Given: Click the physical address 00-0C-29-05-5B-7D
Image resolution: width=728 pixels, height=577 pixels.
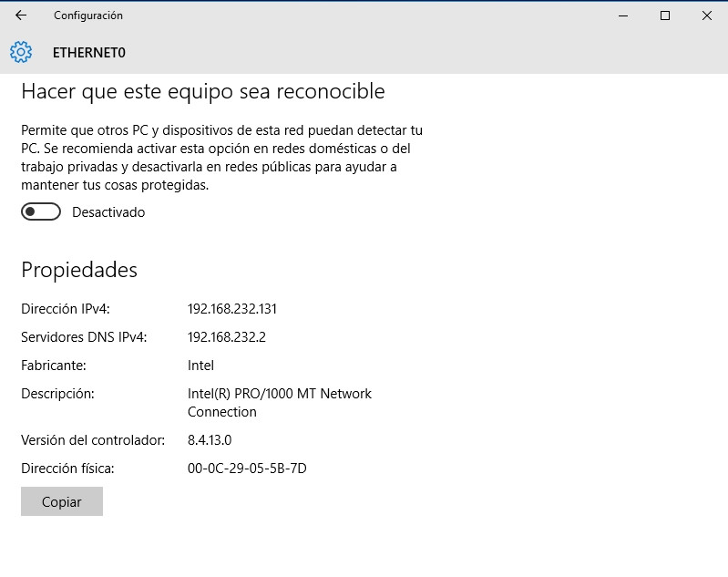Looking at the screenshot, I should 247,469.
